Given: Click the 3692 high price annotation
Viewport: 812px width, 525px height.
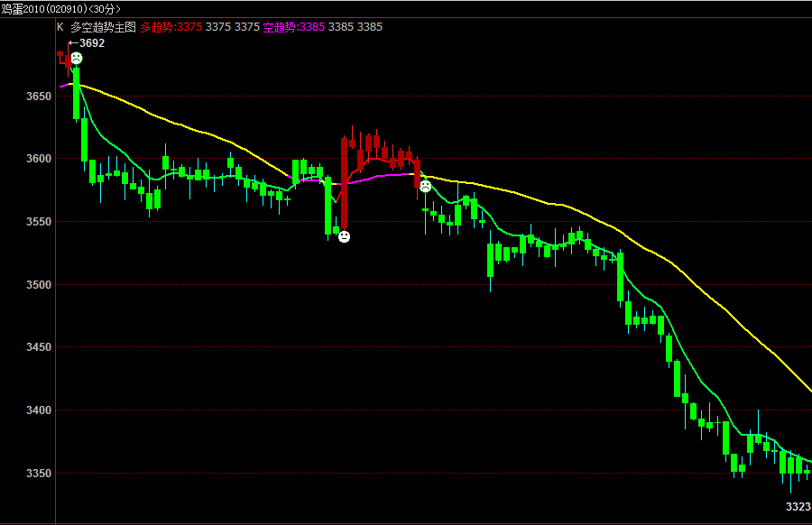Looking at the screenshot, I should tap(92, 43).
